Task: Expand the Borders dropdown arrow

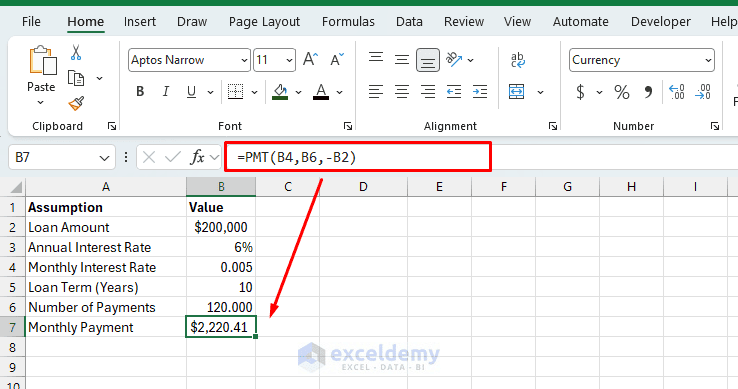Action: (254, 92)
